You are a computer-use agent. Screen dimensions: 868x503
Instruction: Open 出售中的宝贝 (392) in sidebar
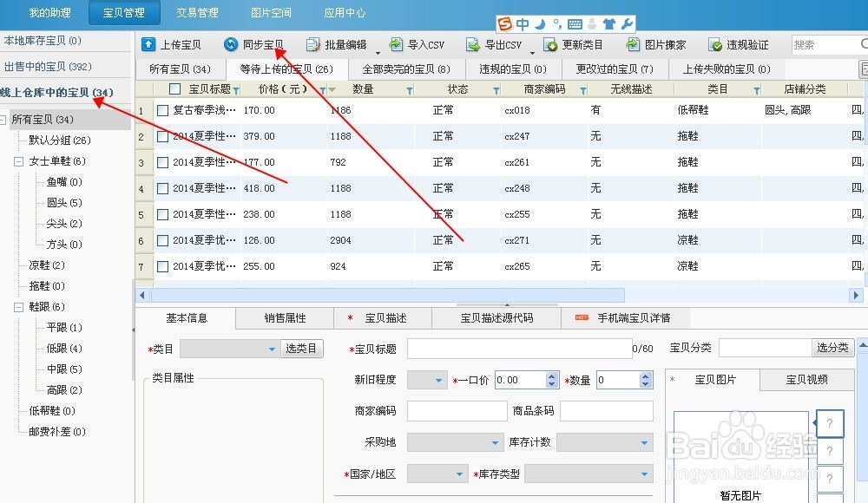point(48,67)
